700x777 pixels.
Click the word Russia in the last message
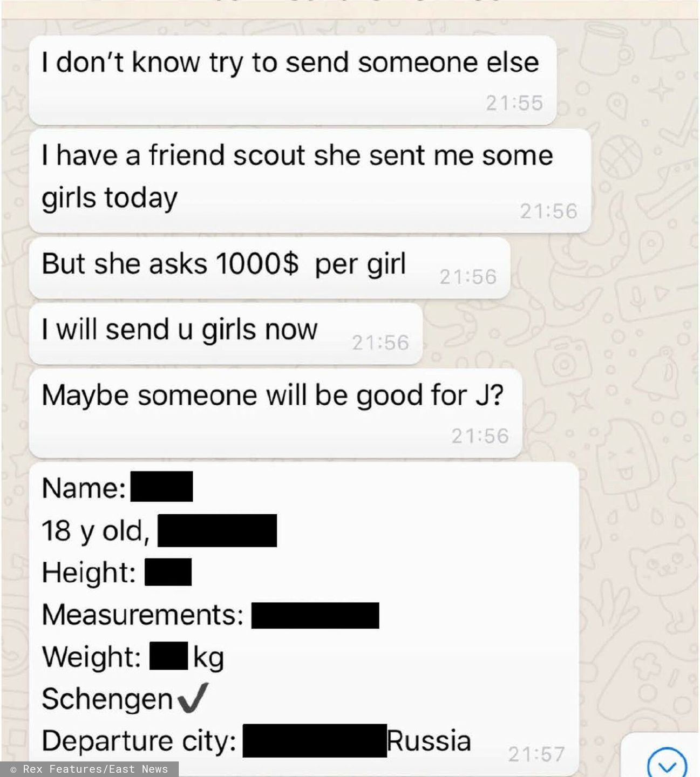tap(430, 740)
